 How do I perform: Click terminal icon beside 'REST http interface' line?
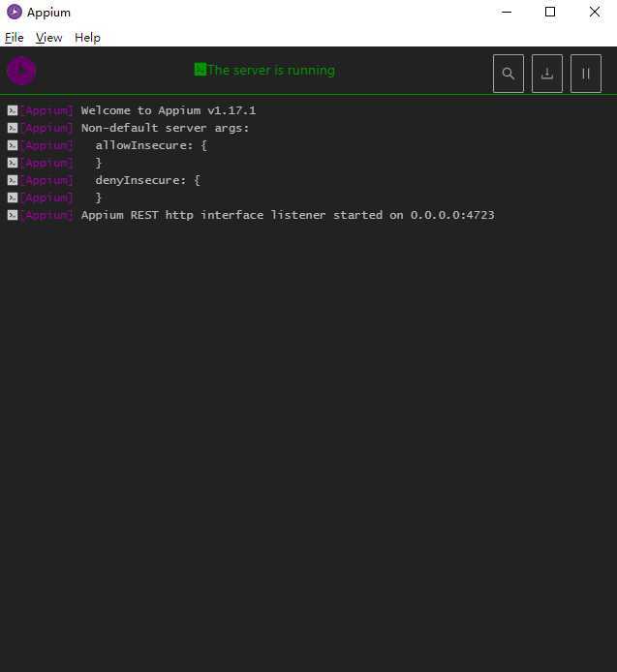13,215
